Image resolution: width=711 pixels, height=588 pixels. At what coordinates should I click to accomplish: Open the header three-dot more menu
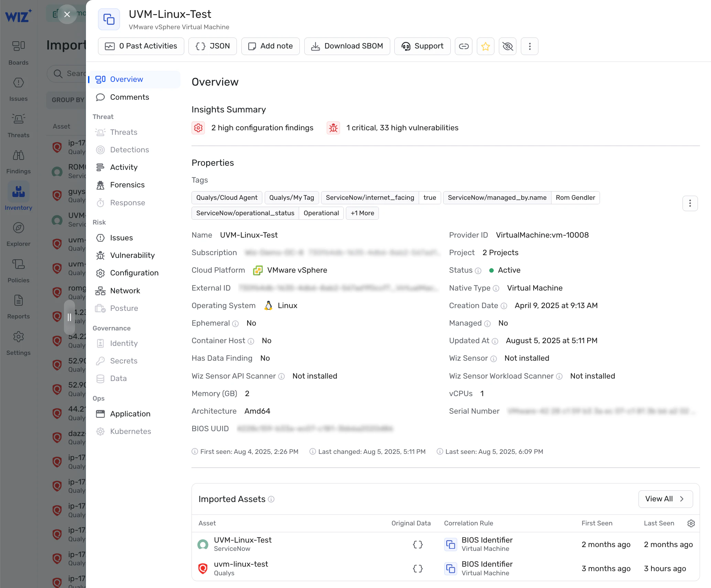click(x=529, y=46)
